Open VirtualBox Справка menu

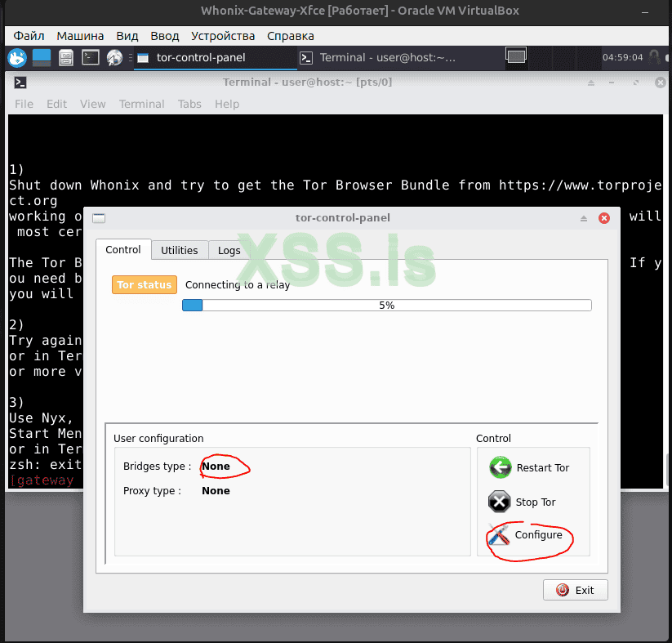[291, 36]
